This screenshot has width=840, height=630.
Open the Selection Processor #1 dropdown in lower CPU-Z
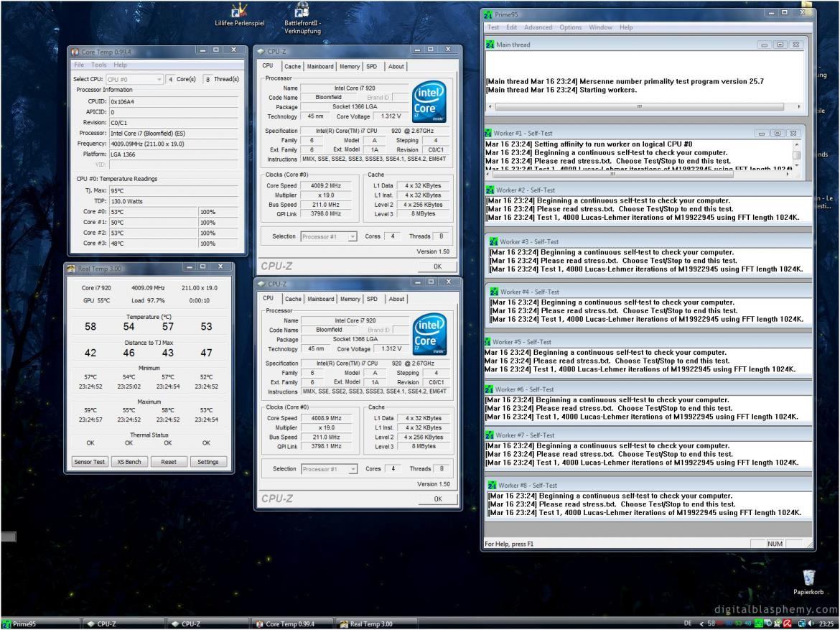coord(330,469)
